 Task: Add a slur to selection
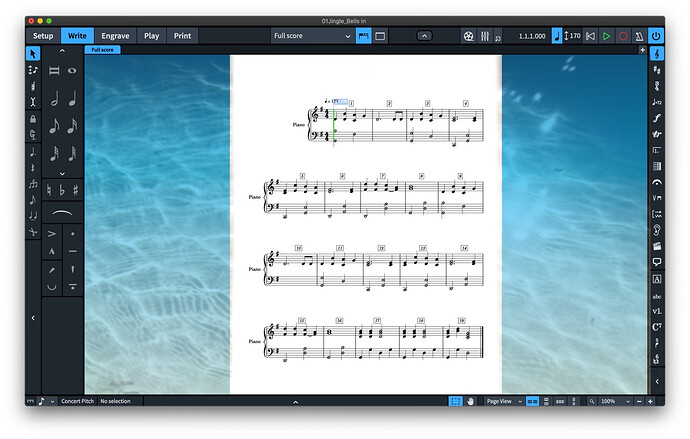(62, 213)
